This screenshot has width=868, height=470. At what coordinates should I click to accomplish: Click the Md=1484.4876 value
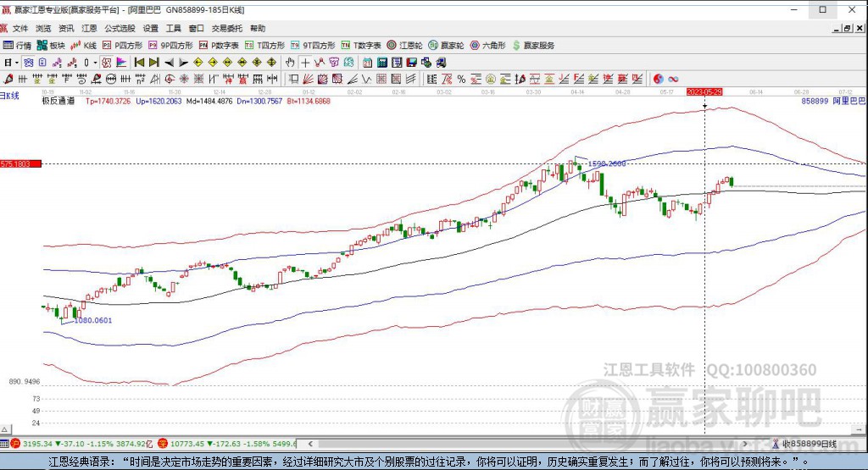pos(209,101)
